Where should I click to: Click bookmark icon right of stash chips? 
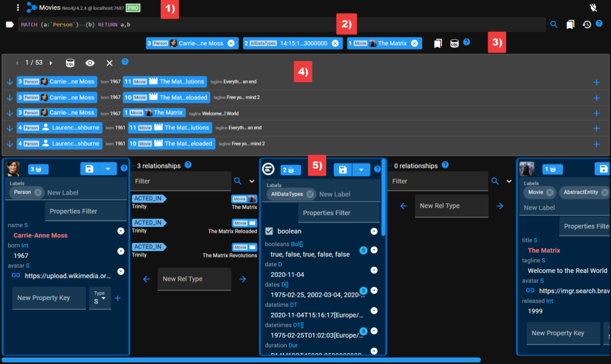[438, 43]
